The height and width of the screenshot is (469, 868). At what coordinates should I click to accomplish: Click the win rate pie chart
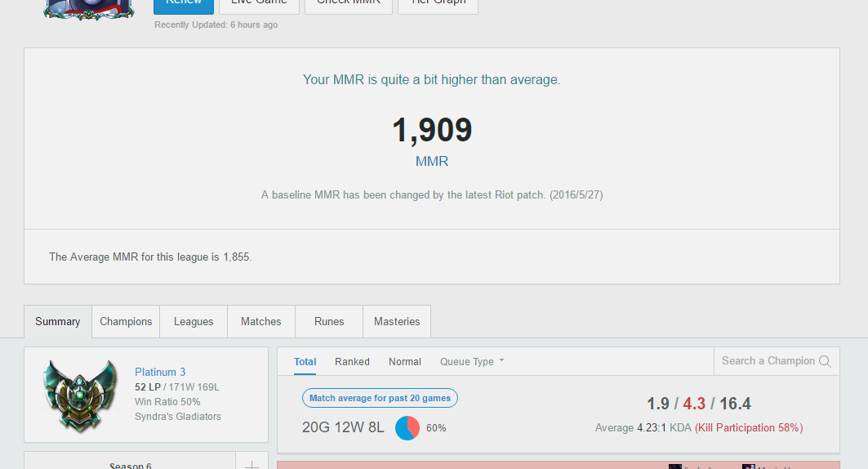[x=407, y=428]
